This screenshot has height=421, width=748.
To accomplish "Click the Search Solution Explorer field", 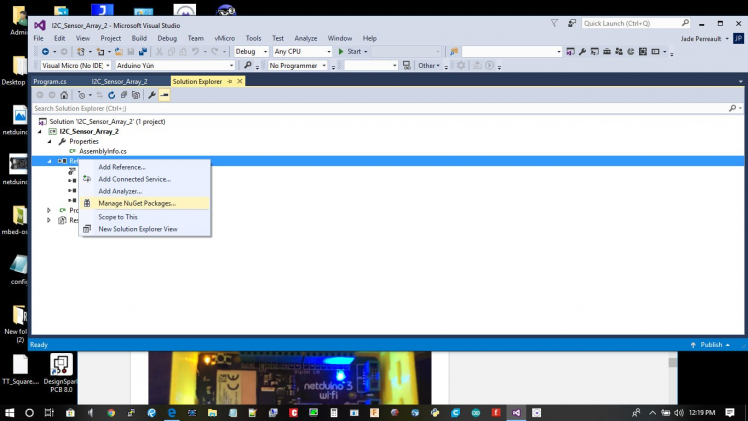I will tap(380, 108).
